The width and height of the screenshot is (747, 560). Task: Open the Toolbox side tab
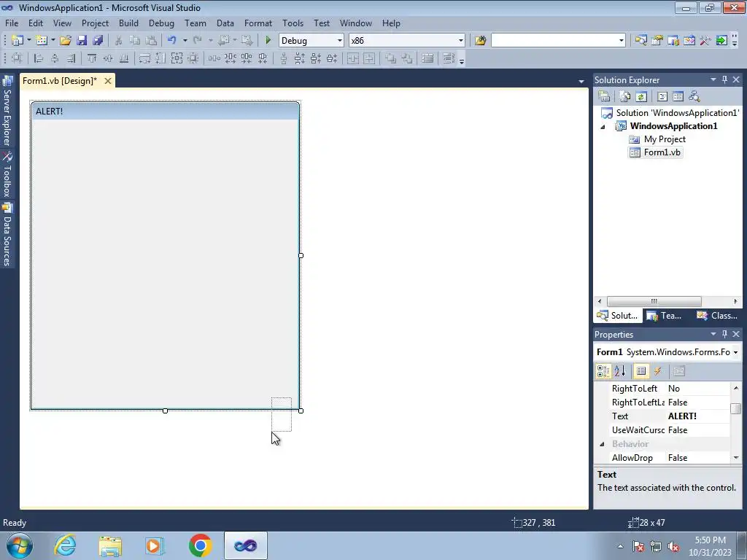coord(7,175)
